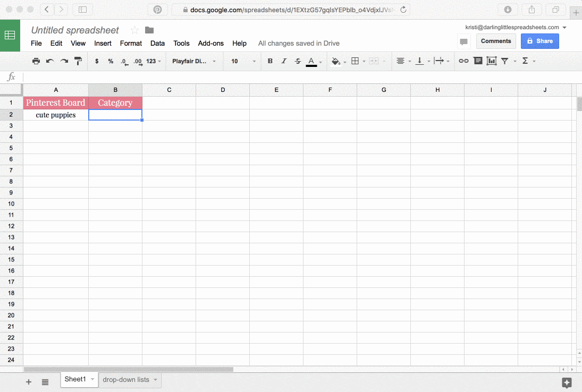The height and width of the screenshot is (392, 582).
Task: Open the View menu
Action: (78, 44)
